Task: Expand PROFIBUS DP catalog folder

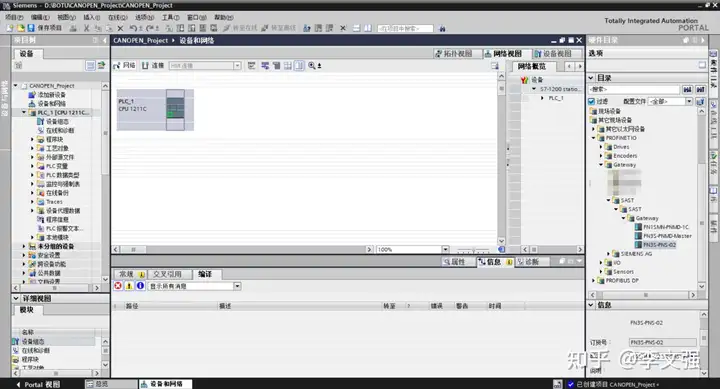Action: point(593,280)
